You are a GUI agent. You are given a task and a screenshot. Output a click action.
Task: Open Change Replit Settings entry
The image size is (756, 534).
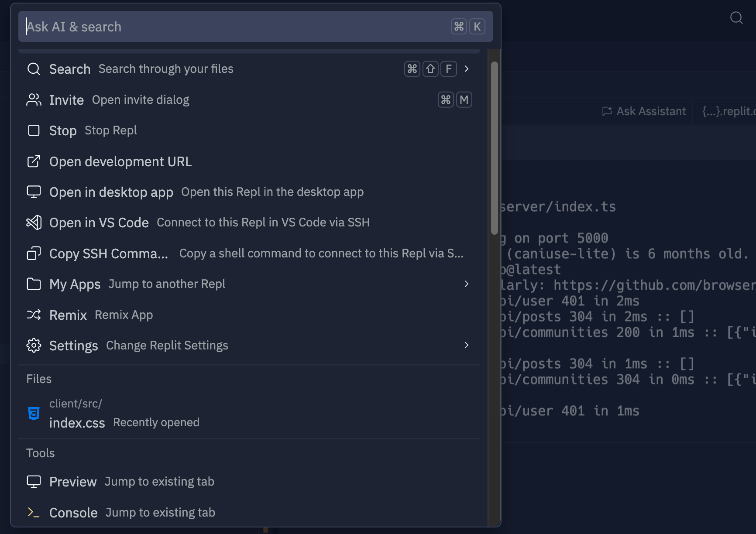[x=249, y=346]
